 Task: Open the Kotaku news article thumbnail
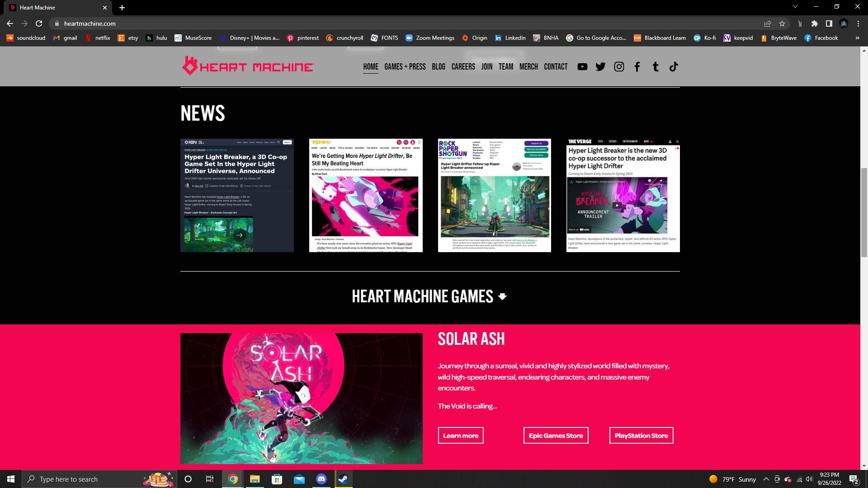[365, 195]
